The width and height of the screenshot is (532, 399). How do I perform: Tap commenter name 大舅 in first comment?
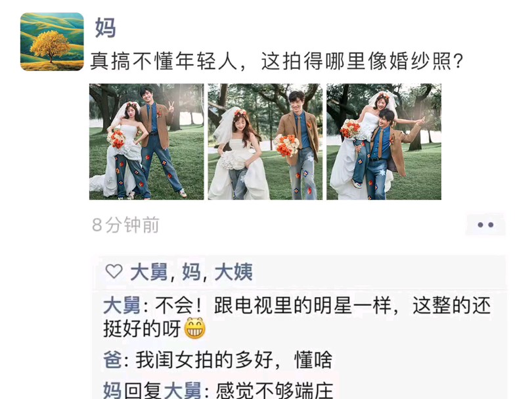point(122,305)
